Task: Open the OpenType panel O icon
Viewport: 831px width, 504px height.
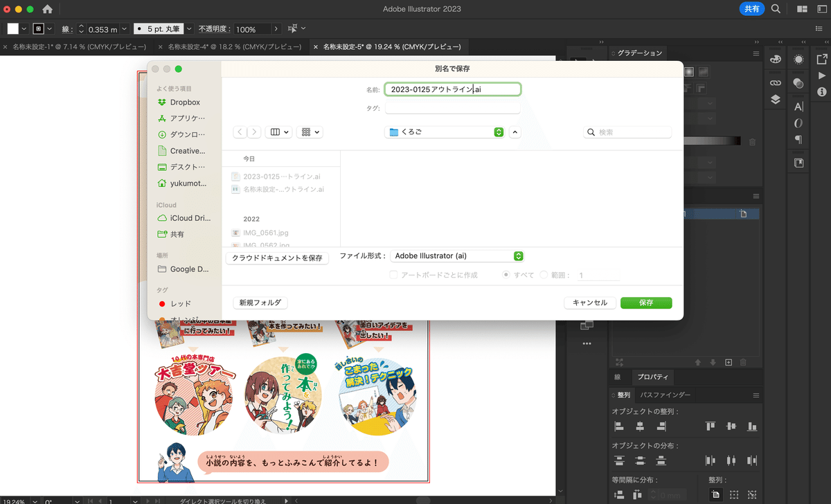Action: (798, 123)
